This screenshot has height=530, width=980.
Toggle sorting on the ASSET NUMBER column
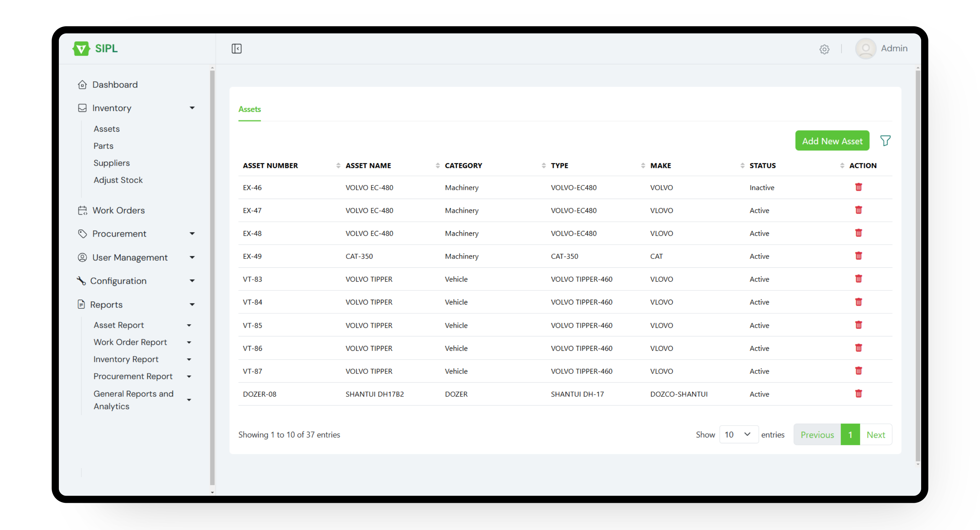coord(338,165)
